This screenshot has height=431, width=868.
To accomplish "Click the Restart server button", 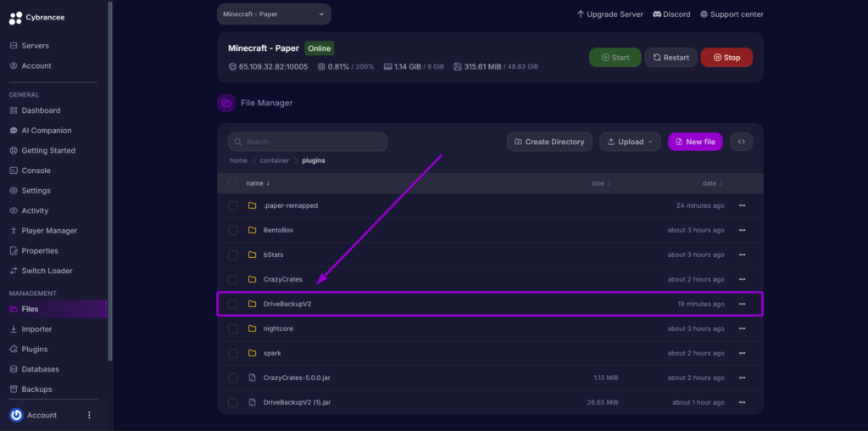I will (671, 58).
